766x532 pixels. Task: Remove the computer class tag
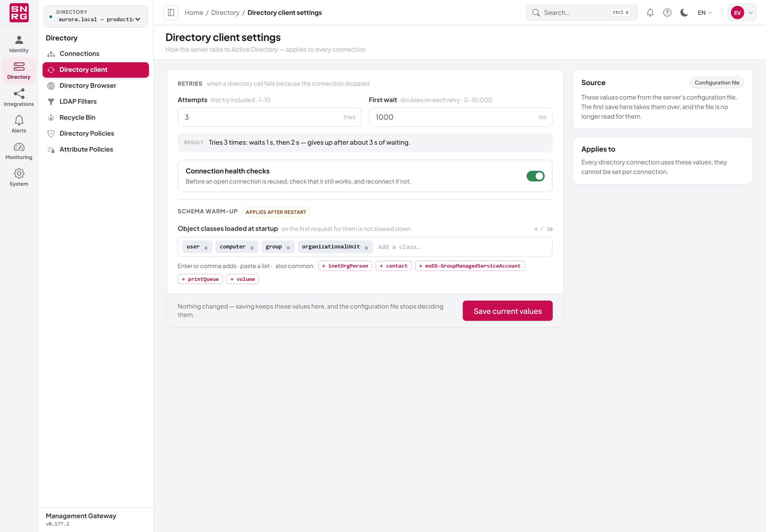[252, 248]
